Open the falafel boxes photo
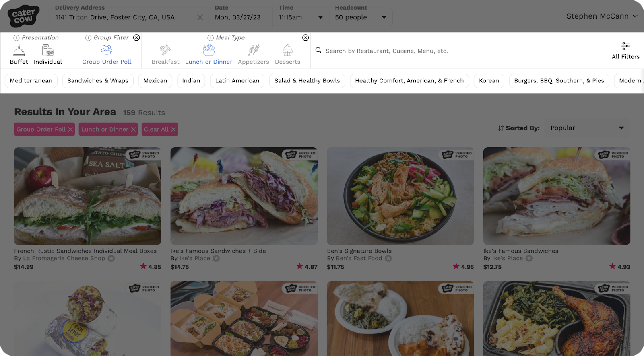The image size is (644, 356). point(244,318)
